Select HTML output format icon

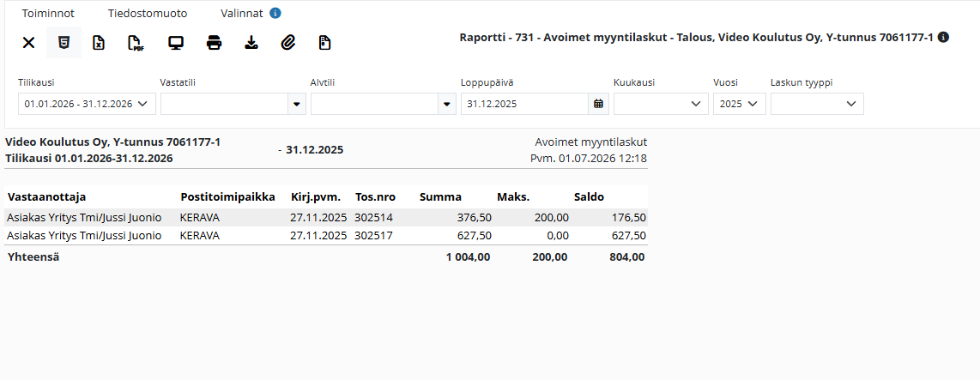coord(64,43)
